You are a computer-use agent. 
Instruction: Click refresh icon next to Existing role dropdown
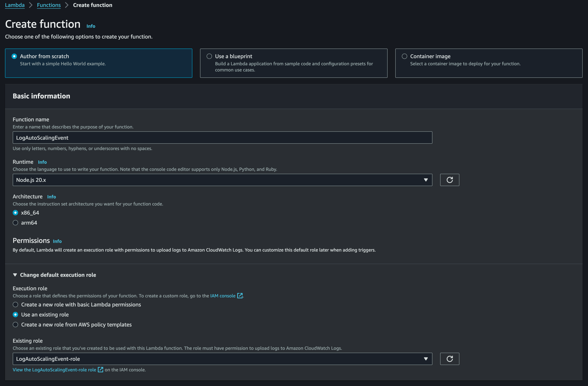click(x=449, y=359)
